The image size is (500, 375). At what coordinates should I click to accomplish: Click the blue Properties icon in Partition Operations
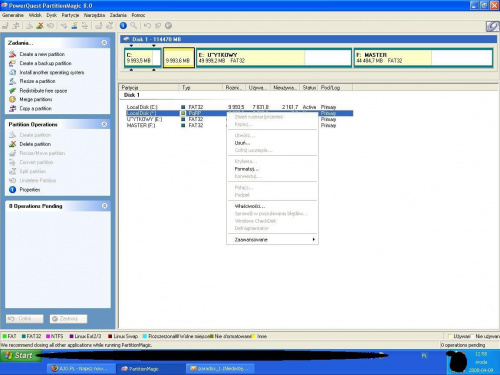point(12,189)
